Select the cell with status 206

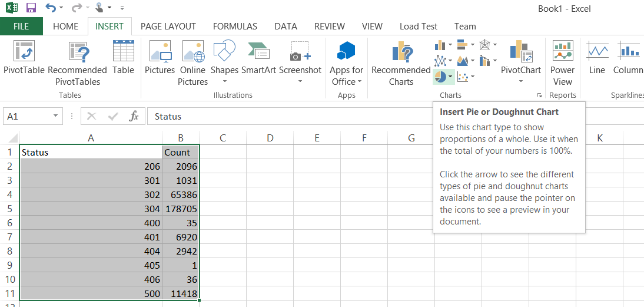pyautogui.click(x=91, y=166)
